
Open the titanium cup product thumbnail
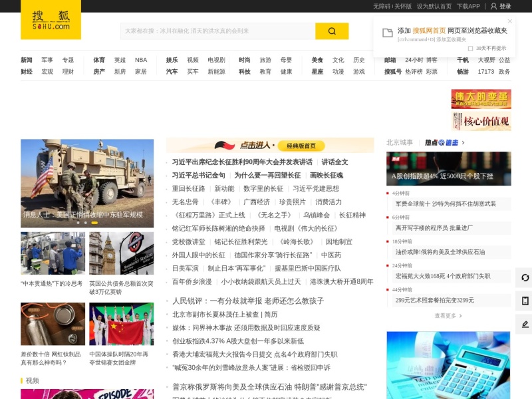53,324
